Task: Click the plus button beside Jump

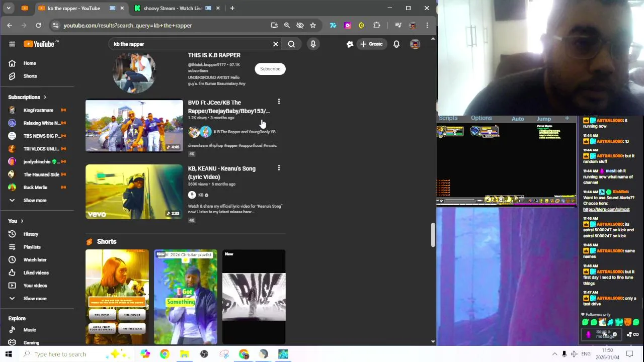Action: 567,118
